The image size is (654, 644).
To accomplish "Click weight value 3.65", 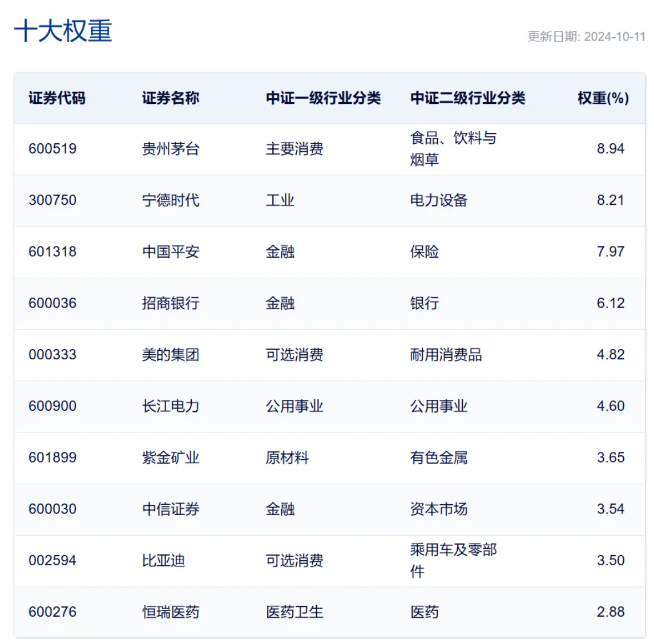I will click(611, 457).
